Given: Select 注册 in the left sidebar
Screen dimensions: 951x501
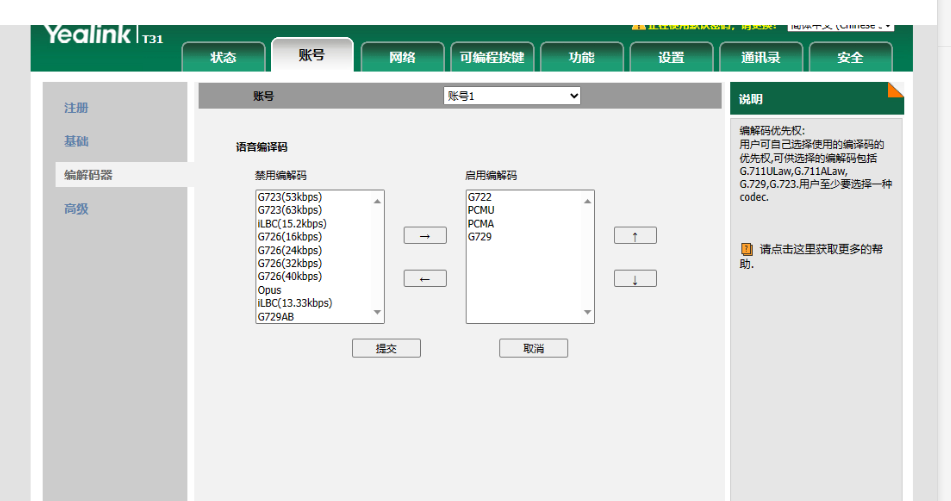Looking at the screenshot, I should pyautogui.click(x=76, y=108).
